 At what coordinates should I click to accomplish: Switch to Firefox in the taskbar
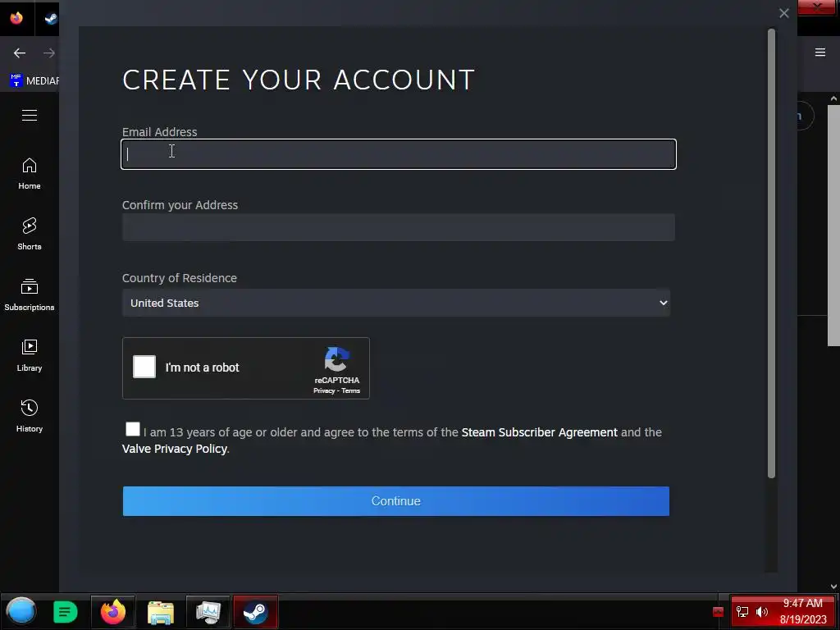[x=113, y=612]
